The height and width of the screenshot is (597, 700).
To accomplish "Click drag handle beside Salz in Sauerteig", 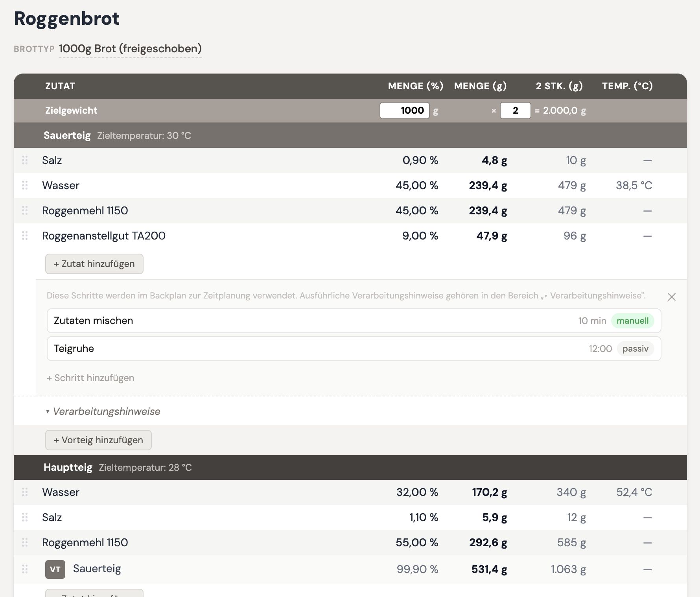I will (x=25, y=160).
